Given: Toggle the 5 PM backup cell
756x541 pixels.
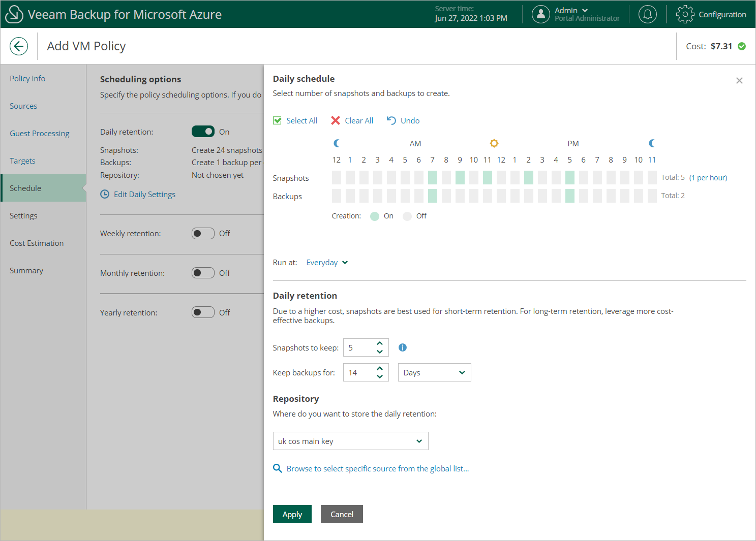Looking at the screenshot, I should click(570, 196).
